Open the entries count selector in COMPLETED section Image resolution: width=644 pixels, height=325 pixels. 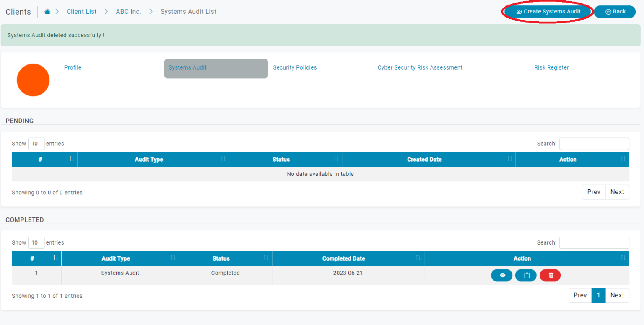click(36, 242)
